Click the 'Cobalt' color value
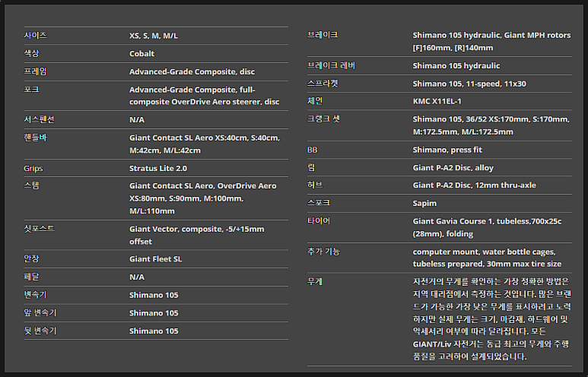This screenshot has height=377, width=588. click(x=141, y=54)
